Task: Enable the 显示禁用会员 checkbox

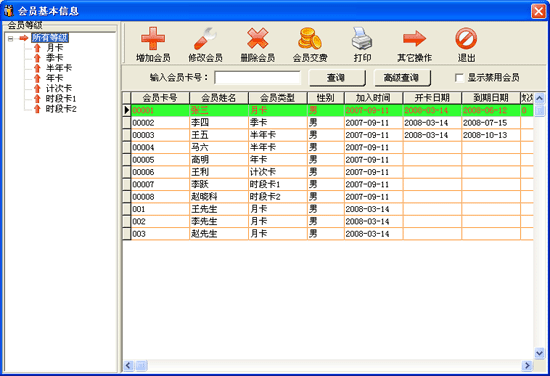Action: [x=459, y=78]
